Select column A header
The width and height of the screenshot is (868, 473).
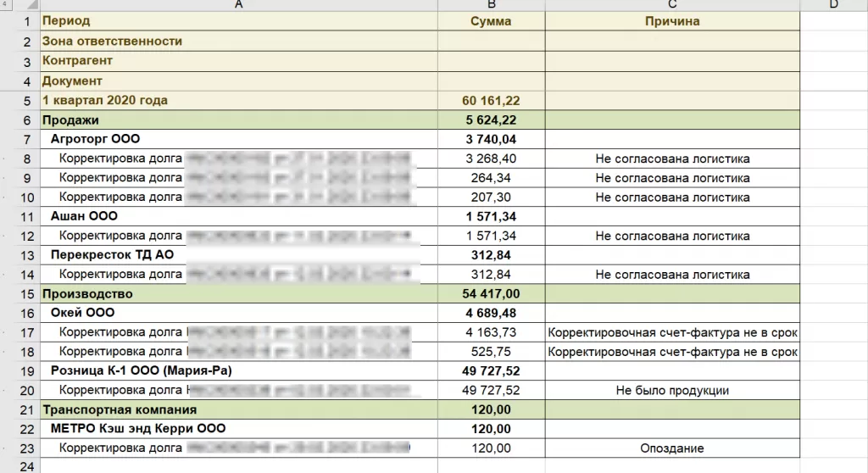pyautogui.click(x=238, y=5)
